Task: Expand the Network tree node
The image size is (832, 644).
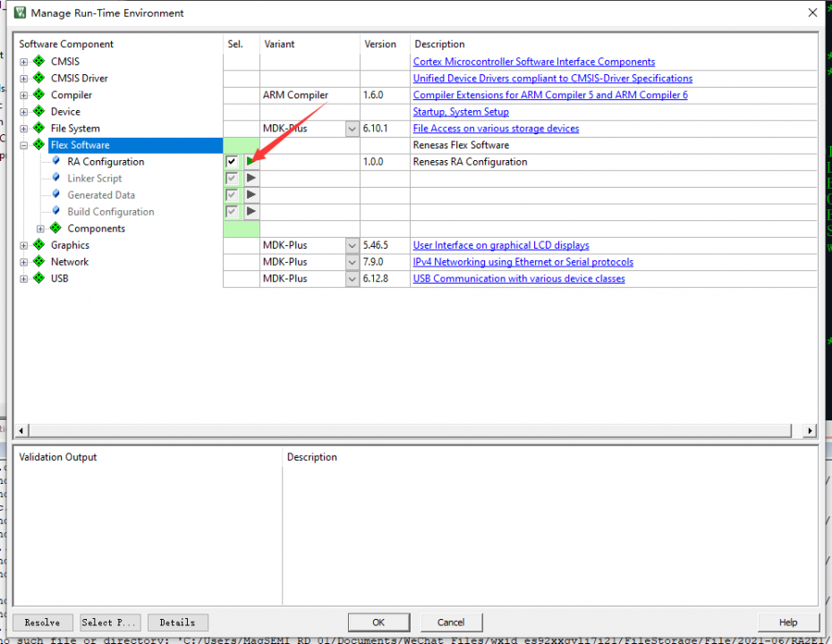Action: click(x=24, y=262)
